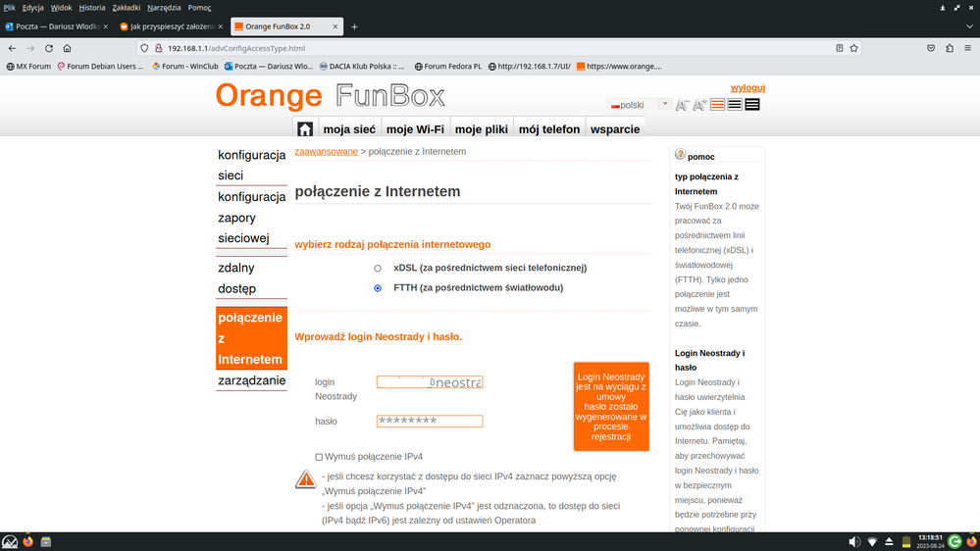980x551 pixels.
Task: Open Firefox hamburger application menu
Action: (967, 48)
